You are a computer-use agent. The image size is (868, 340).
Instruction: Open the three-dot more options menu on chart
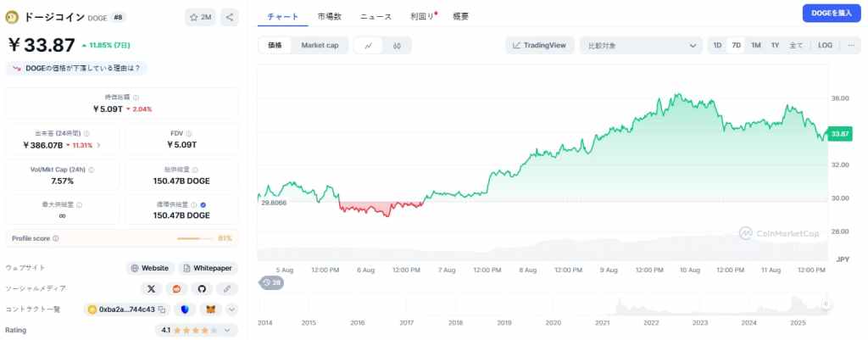(851, 46)
